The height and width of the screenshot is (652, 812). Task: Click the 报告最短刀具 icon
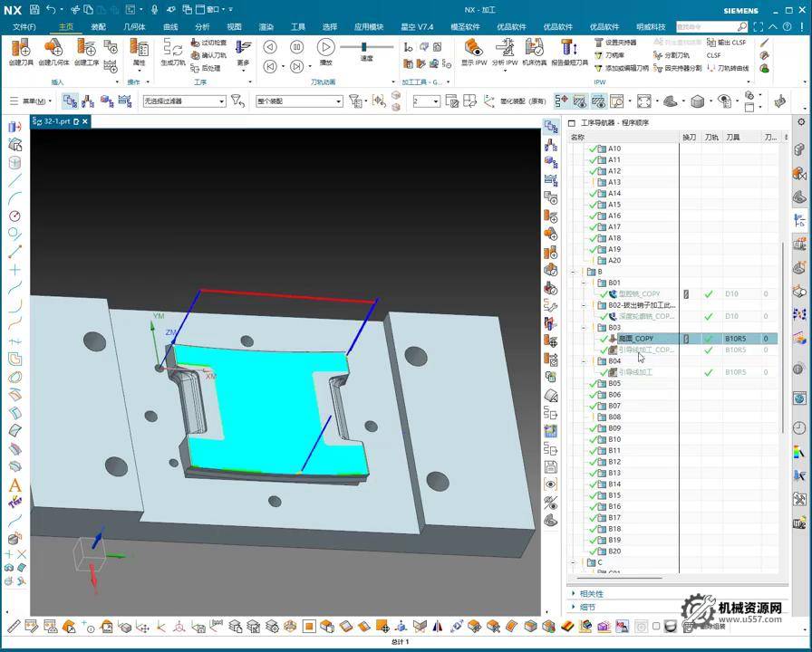click(x=569, y=49)
